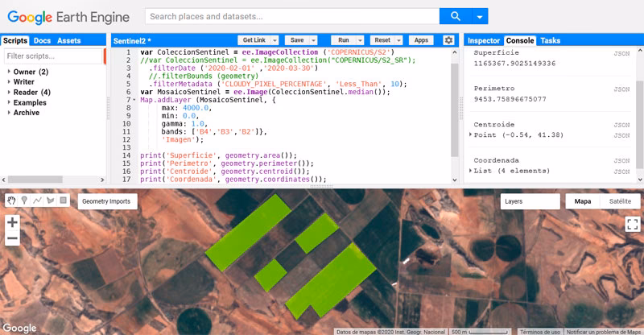Toggle fullscreen map view
The width and height of the screenshot is (644, 335).
(x=632, y=225)
